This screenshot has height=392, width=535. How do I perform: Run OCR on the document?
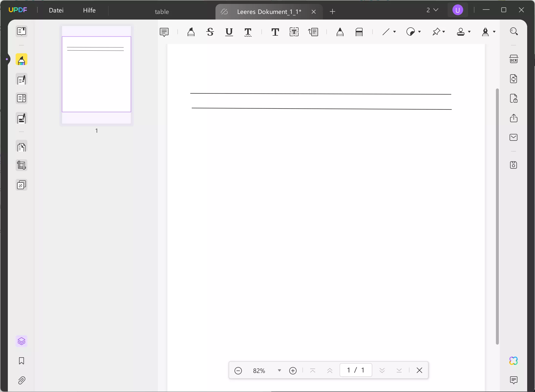(514, 59)
